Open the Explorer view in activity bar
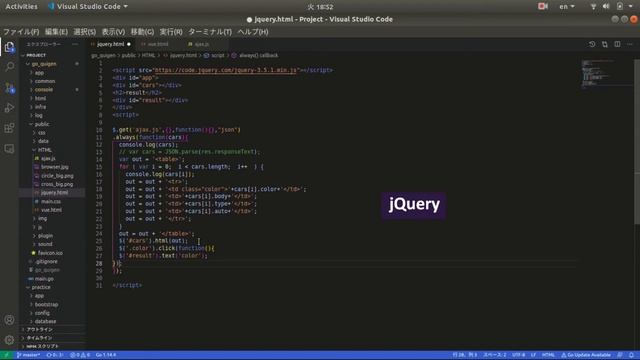640x360 pixels. [x=9, y=47]
